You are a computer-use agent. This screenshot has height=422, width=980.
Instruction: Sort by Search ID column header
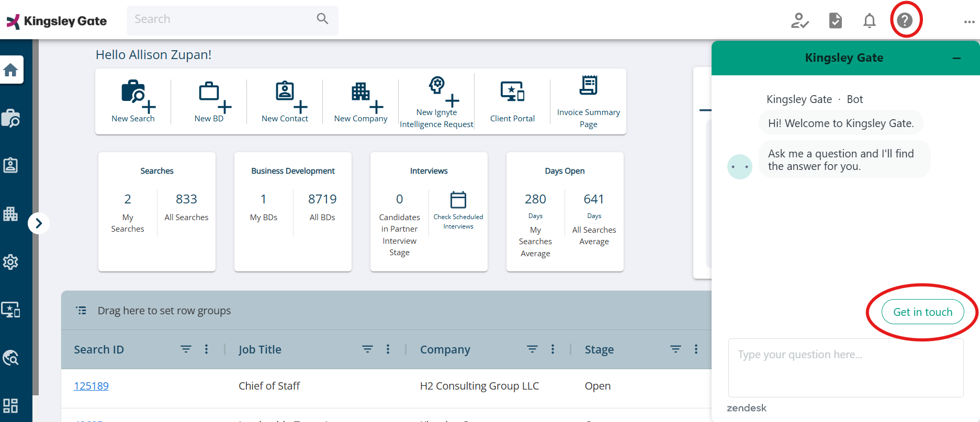[x=99, y=349]
